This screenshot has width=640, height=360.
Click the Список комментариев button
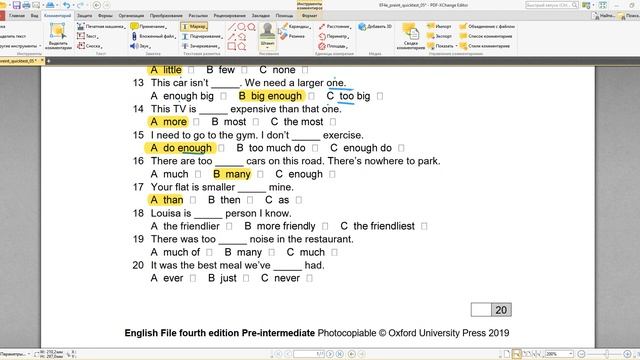click(x=486, y=36)
